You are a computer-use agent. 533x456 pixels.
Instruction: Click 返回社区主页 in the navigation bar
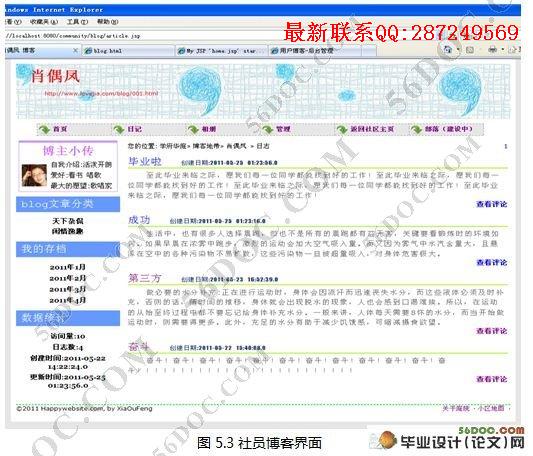pos(372,129)
